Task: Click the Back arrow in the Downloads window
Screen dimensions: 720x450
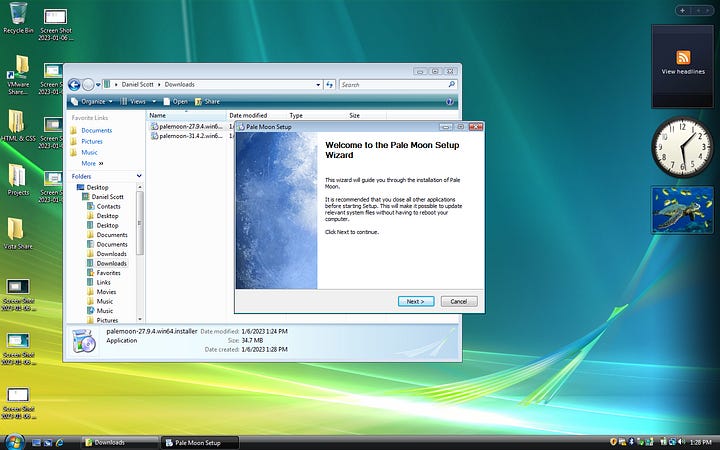Action: click(74, 84)
